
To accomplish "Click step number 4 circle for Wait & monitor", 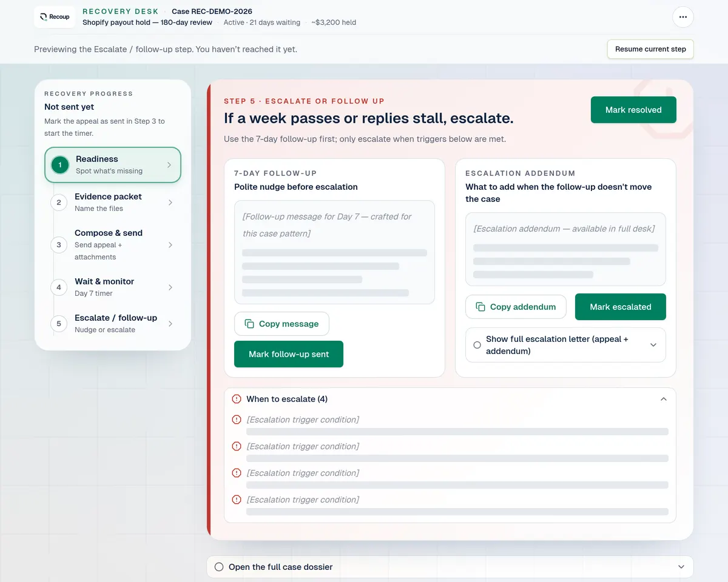I will [x=59, y=287].
